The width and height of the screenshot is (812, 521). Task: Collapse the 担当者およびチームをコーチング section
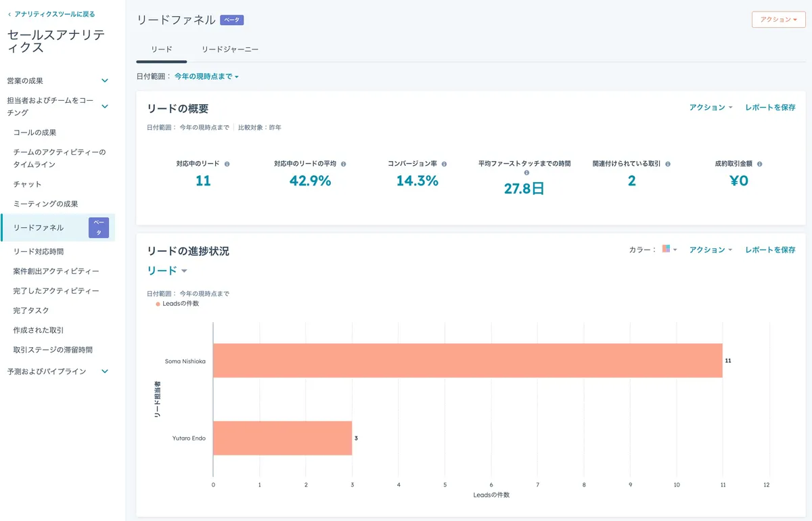coord(104,106)
